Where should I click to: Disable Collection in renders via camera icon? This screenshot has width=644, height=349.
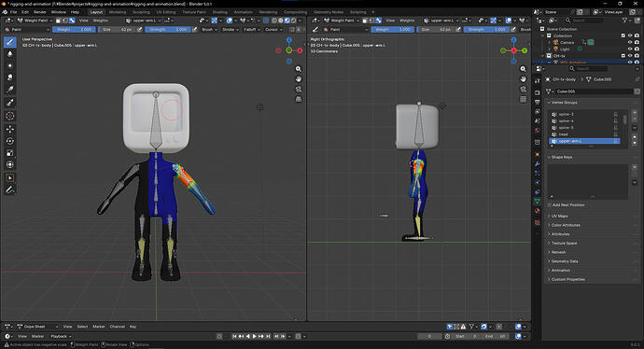coord(637,35)
